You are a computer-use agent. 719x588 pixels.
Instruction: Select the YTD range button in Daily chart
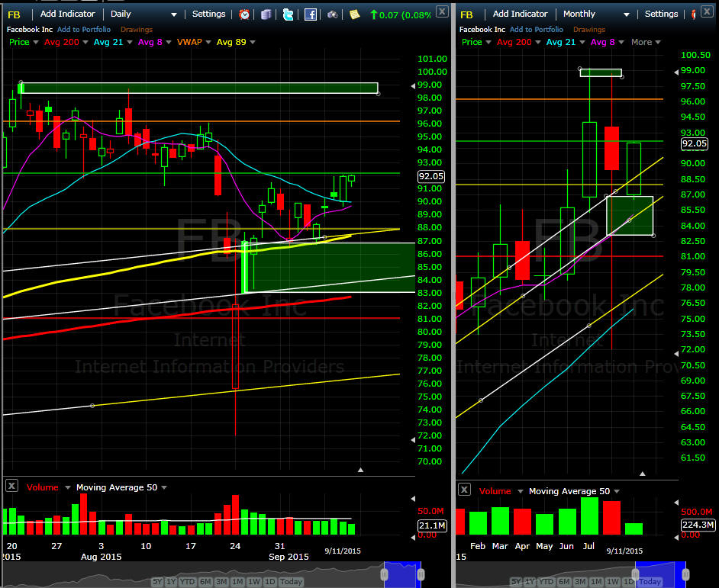[x=188, y=582]
